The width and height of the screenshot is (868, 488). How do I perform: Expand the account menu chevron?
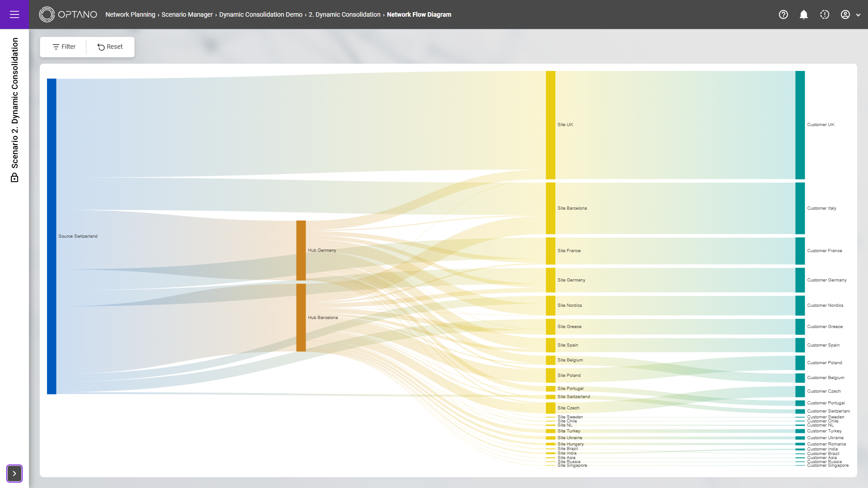[858, 15]
